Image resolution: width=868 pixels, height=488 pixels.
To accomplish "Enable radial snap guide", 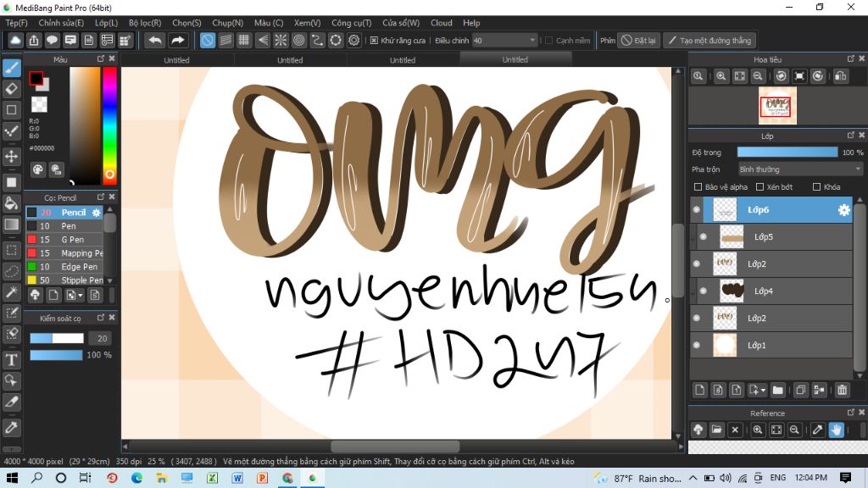I will (281, 41).
